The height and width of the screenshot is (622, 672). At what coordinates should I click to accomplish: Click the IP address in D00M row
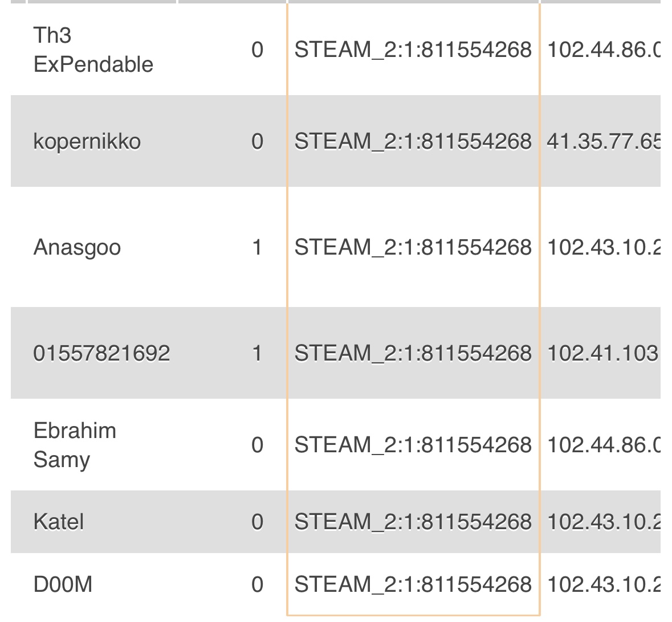click(x=604, y=584)
